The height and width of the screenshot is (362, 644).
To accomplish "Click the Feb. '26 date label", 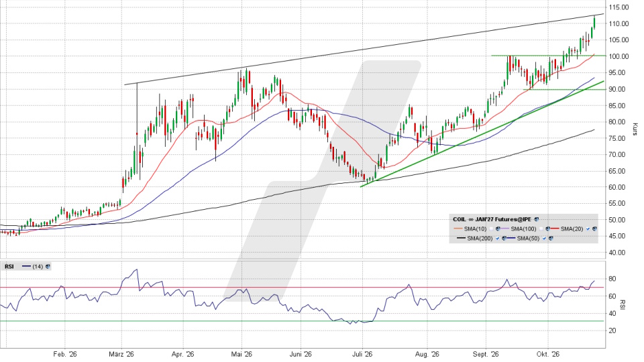I will pos(65,354).
